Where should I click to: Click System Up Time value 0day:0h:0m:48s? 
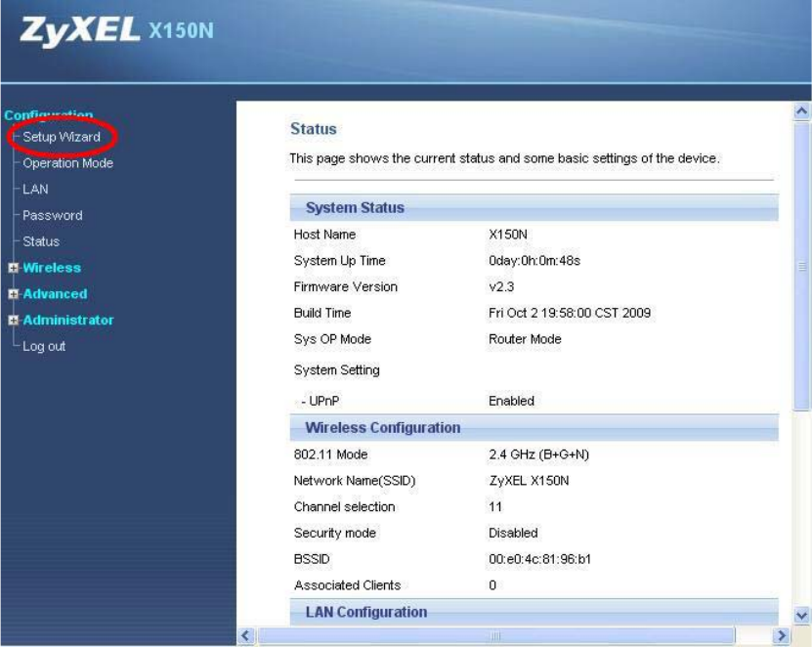(534, 261)
